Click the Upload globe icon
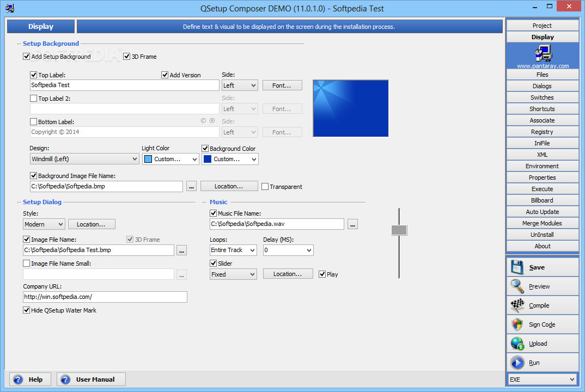The width and height of the screenshot is (585, 392). click(x=517, y=344)
